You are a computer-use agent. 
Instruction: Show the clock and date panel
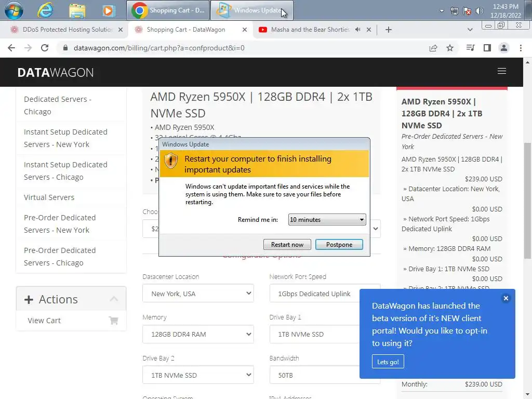coord(506,11)
